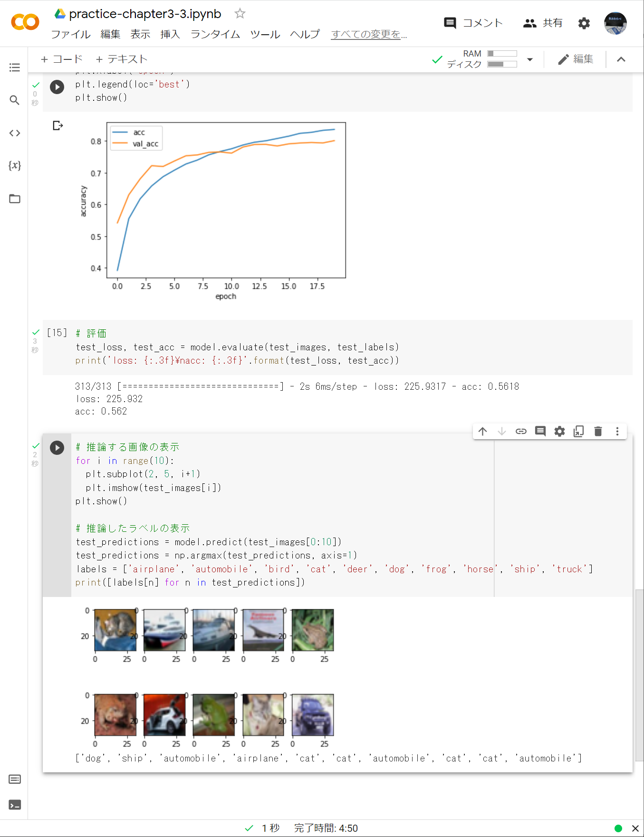
Task: Add a comment to the selected cell
Action: click(540, 431)
